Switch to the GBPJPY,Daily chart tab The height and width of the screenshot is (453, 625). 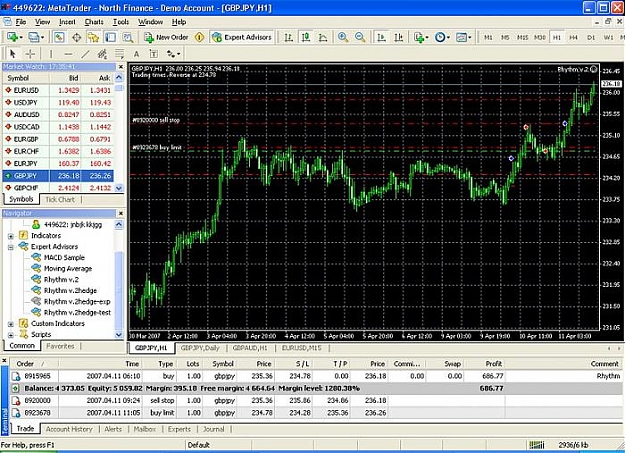pos(200,348)
